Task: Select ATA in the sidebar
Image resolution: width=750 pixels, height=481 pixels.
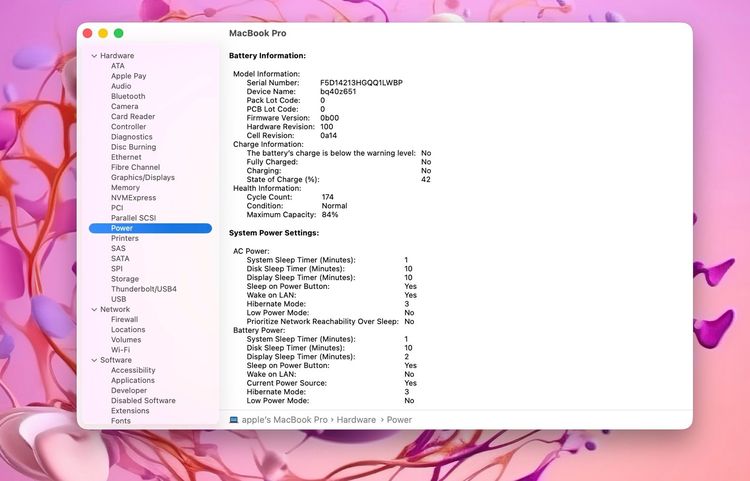Action: click(118, 66)
